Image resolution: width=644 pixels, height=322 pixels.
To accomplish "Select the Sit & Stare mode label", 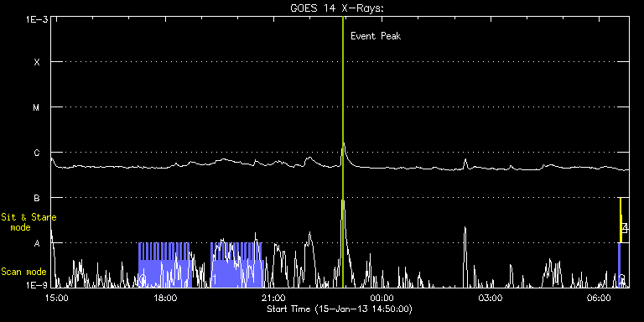I will pos(29,222).
